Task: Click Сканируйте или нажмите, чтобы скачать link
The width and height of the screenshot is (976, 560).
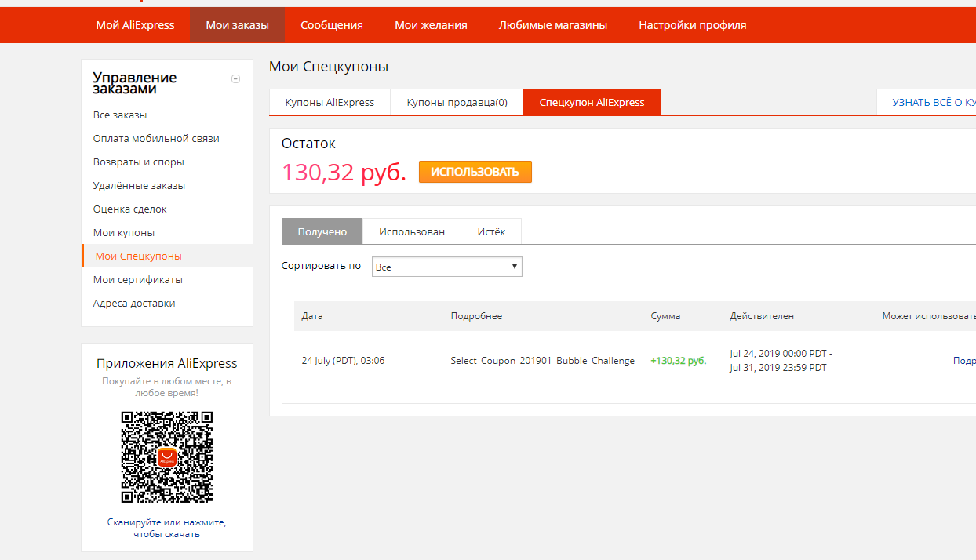Action: click(x=166, y=528)
